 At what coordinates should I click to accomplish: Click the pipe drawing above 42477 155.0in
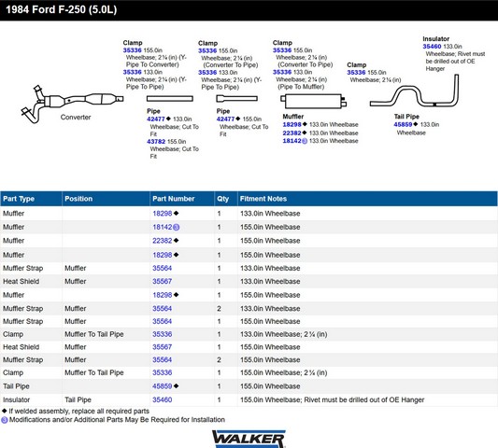coord(236,99)
